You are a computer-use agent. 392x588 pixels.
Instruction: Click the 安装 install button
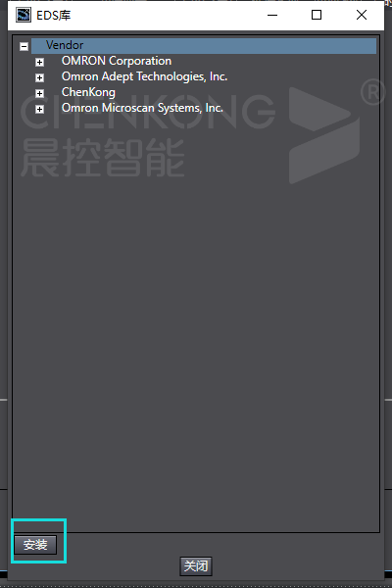[35, 545]
